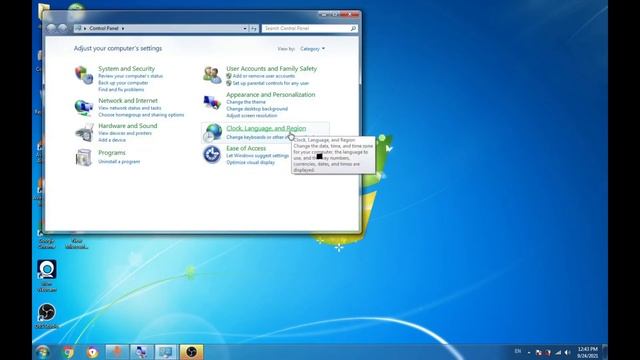Open the Brave browser taskbar icon
This screenshot has height=360, width=640.
coord(93,352)
